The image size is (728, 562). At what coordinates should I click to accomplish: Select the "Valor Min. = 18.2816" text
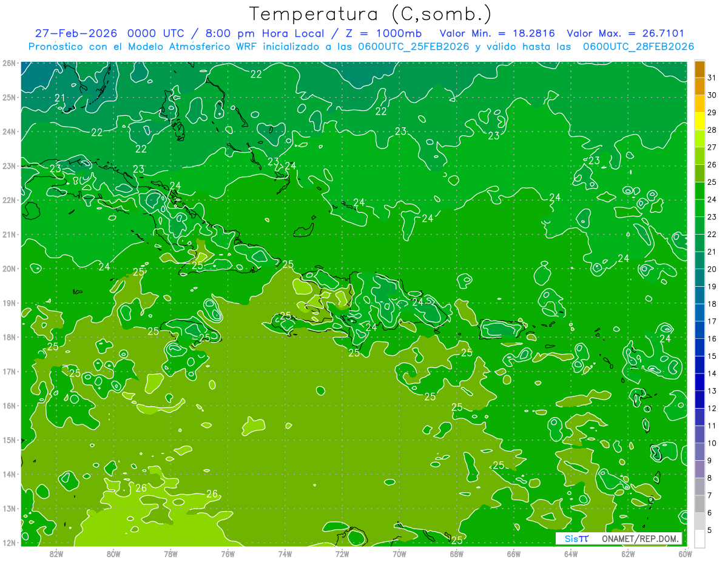click(x=497, y=33)
